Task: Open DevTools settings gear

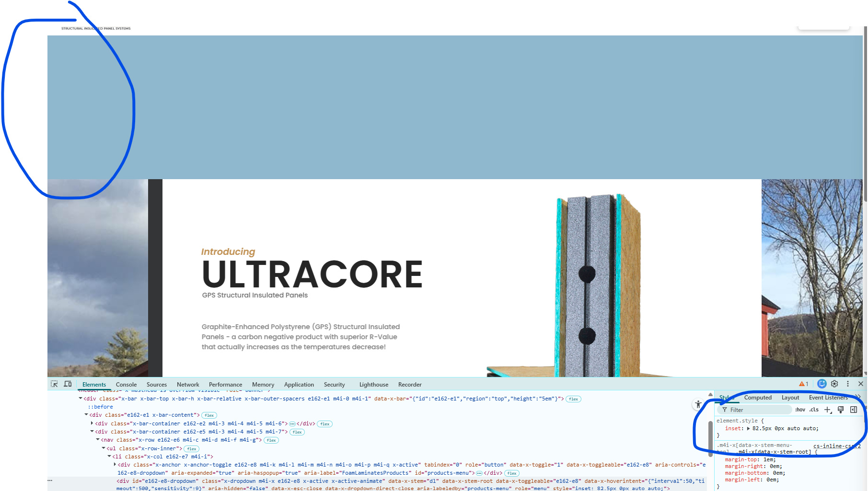Action: (834, 384)
